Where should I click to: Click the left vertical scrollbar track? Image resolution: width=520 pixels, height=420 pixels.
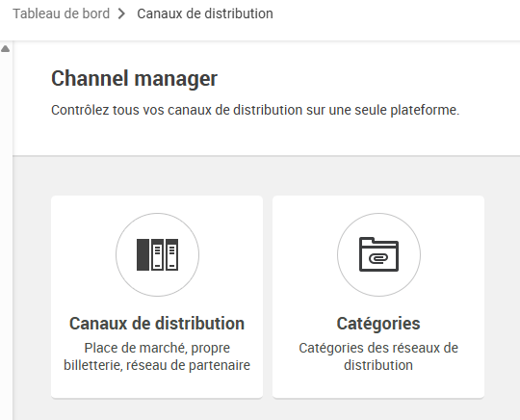click(x=6, y=232)
